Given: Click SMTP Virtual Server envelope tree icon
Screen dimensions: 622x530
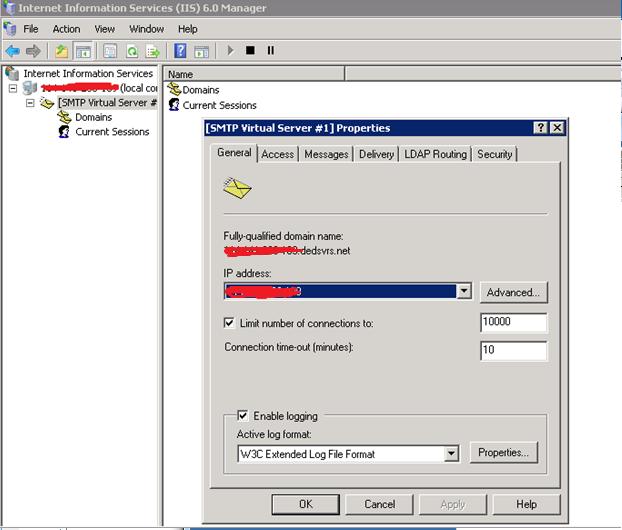Looking at the screenshot, I should pyautogui.click(x=47, y=103).
